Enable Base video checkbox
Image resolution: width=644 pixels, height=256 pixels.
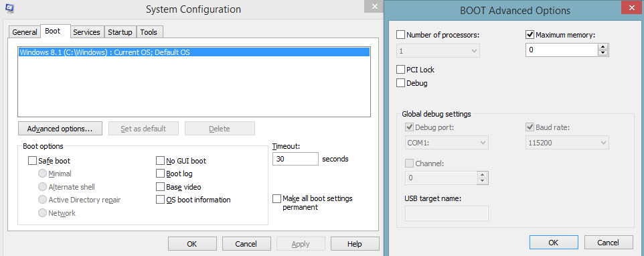pos(160,187)
